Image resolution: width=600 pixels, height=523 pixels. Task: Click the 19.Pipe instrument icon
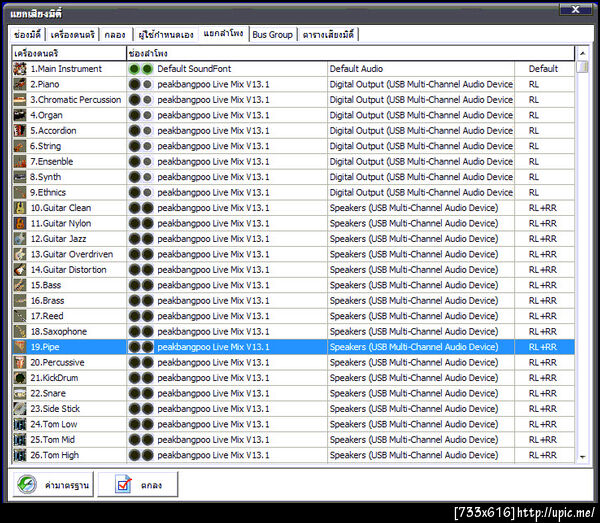click(20, 347)
